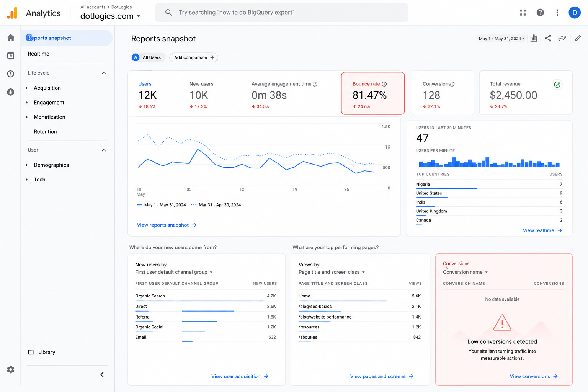The image size is (588, 392).
Task: Open the Insights sparkline icon
Action: tap(562, 38)
